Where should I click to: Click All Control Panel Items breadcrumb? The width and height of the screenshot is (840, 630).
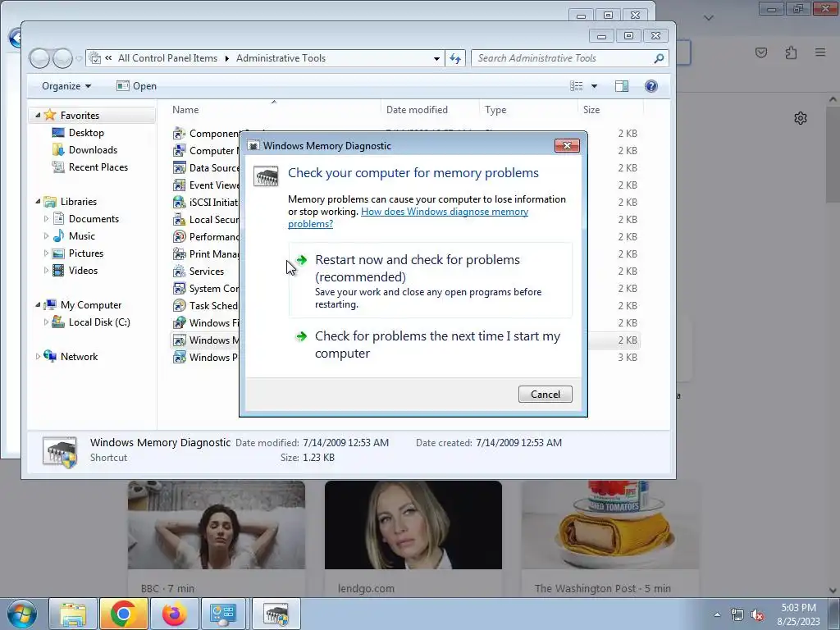point(167,58)
